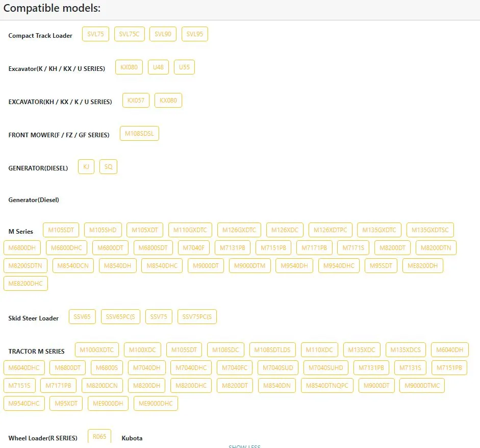Viewport: 480px width, 448px height.
Task: Click the M105SHD model tag
Action: [x=103, y=230]
